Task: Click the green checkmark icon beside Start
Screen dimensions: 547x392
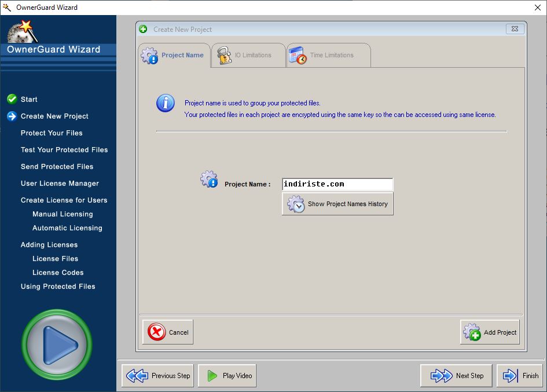Action: (x=12, y=99)
